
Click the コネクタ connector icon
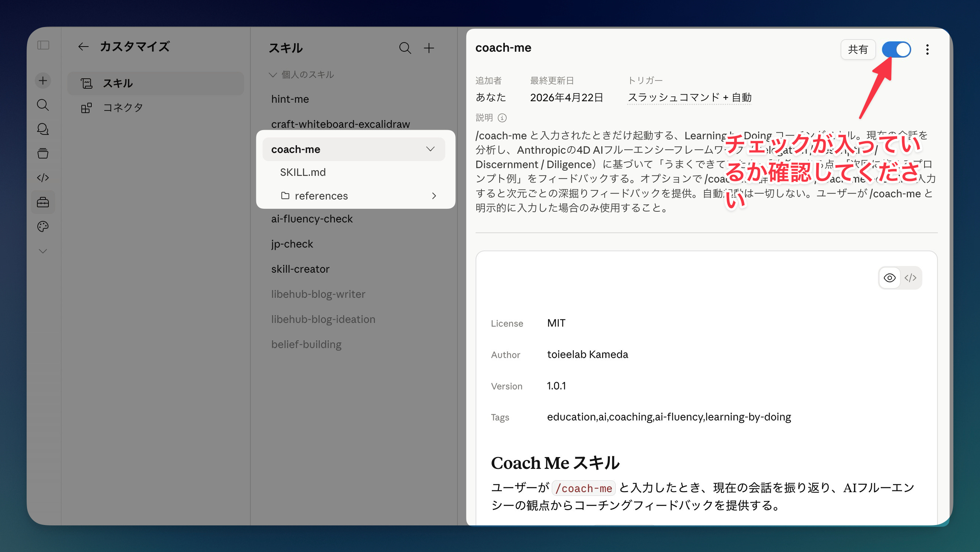pyautogui.click(x=87, y=108)
